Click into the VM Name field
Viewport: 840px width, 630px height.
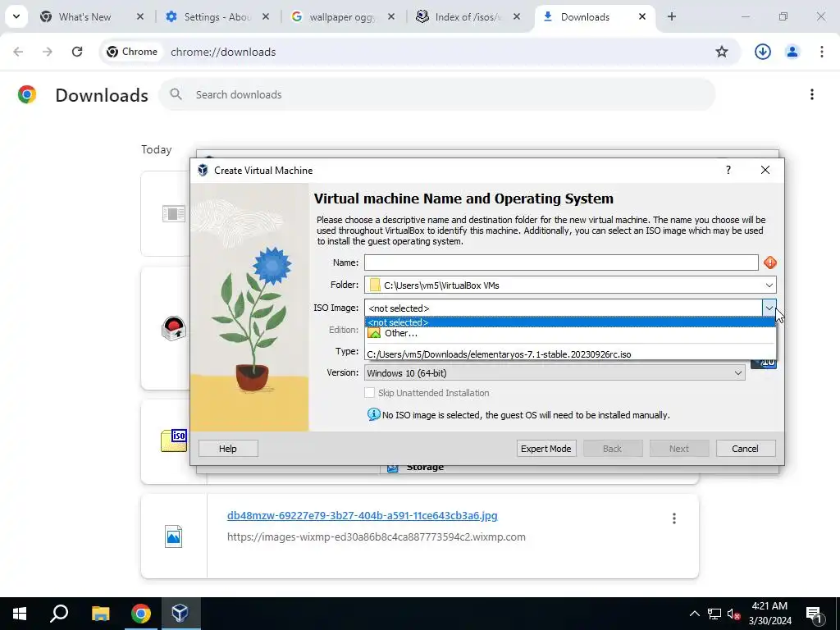click(x=561, y=262)
